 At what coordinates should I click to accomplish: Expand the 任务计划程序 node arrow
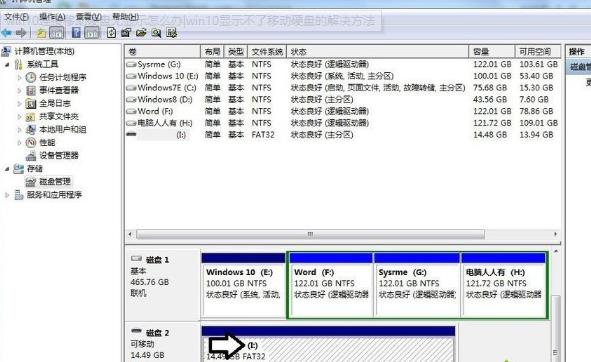click(x=20, y=77)
